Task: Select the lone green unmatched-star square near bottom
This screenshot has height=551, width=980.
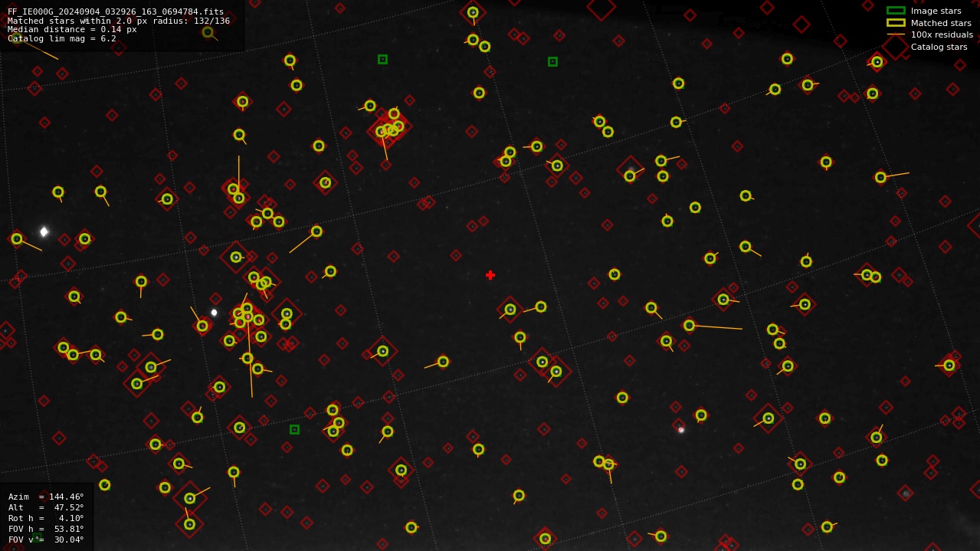Action: (294, 429)
